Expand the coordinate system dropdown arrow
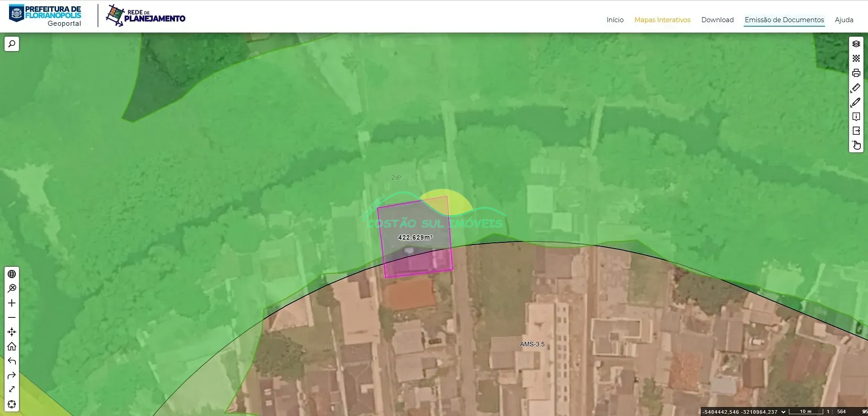868x416 pixels. 783,411
